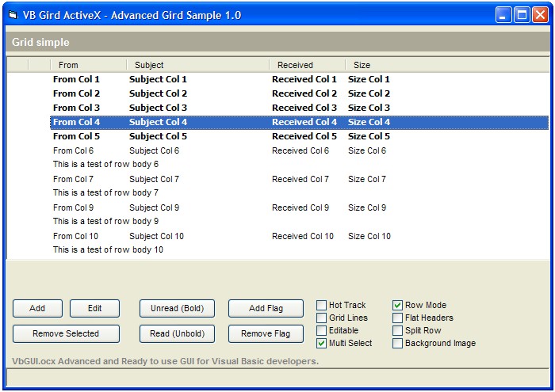This screenshot has width=555, height=392.
Task: Click the From Col 2 cell
Action: coord(76,93)
